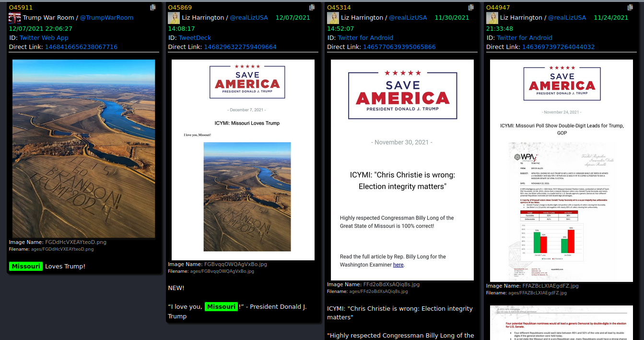The image size is (644, 340).
Task: Click Liz Harrington's avatar in post O45314
Action: pos(333,18)
